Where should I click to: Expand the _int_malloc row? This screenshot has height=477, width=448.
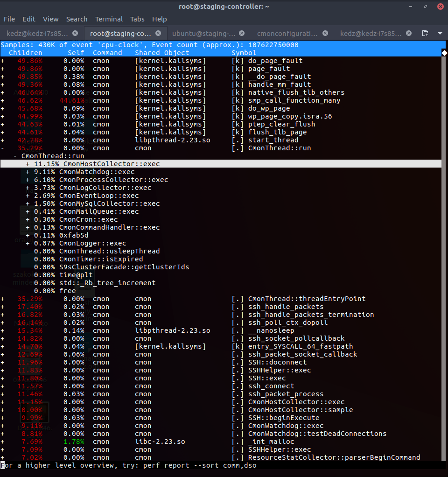(2, 442)
